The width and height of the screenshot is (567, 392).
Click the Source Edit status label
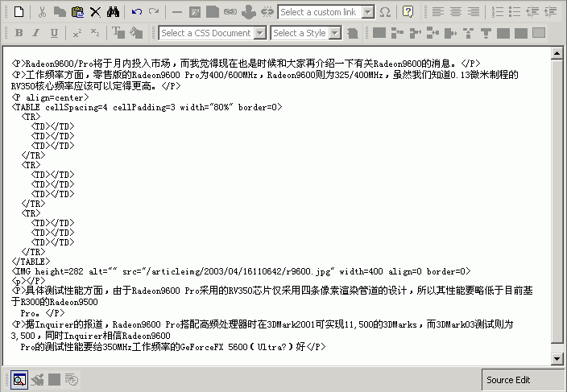[x=508, y=380]
